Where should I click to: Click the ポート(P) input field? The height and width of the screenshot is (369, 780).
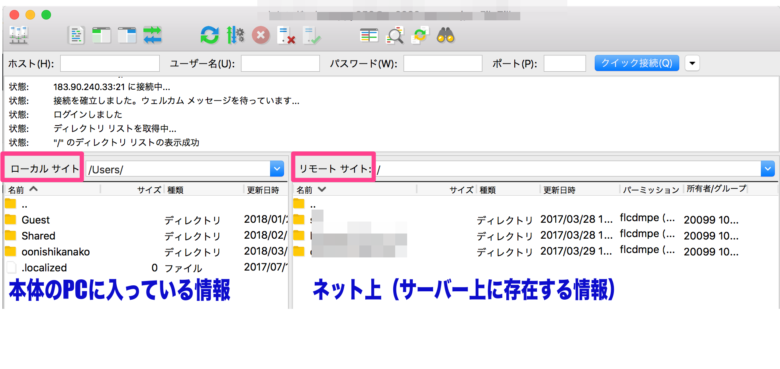click(565, 64)
